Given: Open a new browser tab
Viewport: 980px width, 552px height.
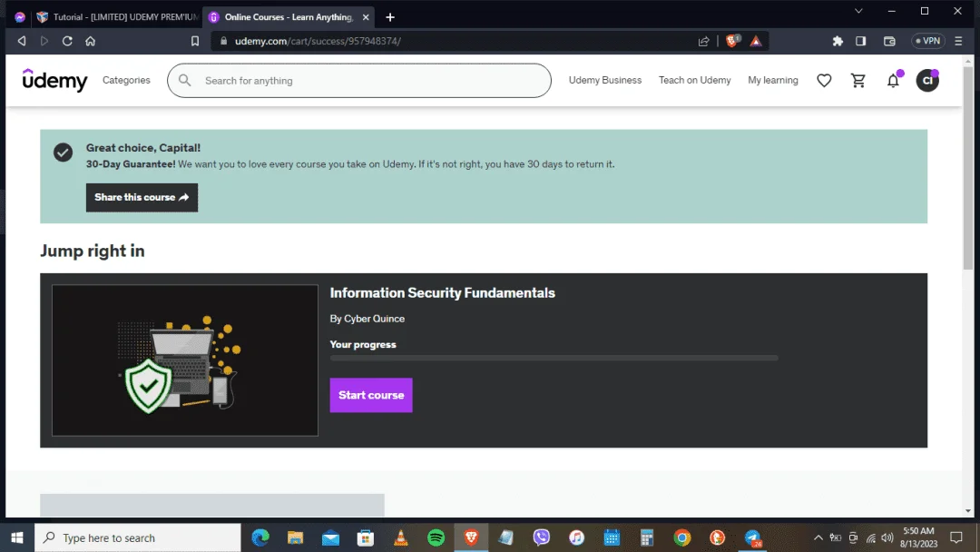Looking at the screenshot, I should (390, 17).
